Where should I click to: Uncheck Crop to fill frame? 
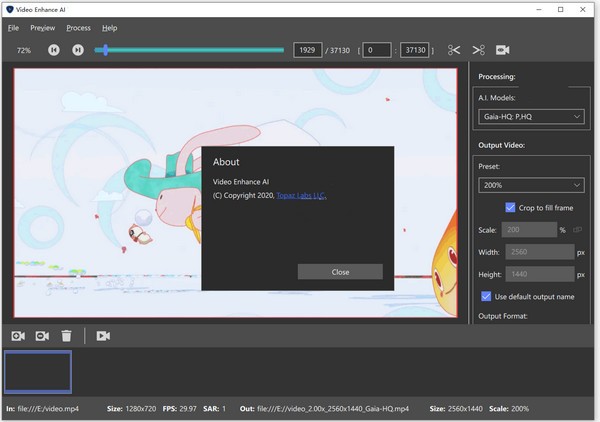point(511,208)
